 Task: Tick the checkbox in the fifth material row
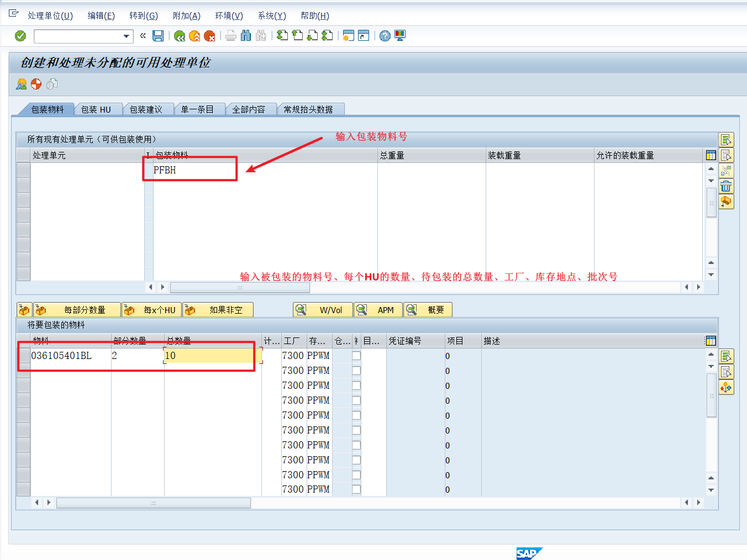[357, 415]
